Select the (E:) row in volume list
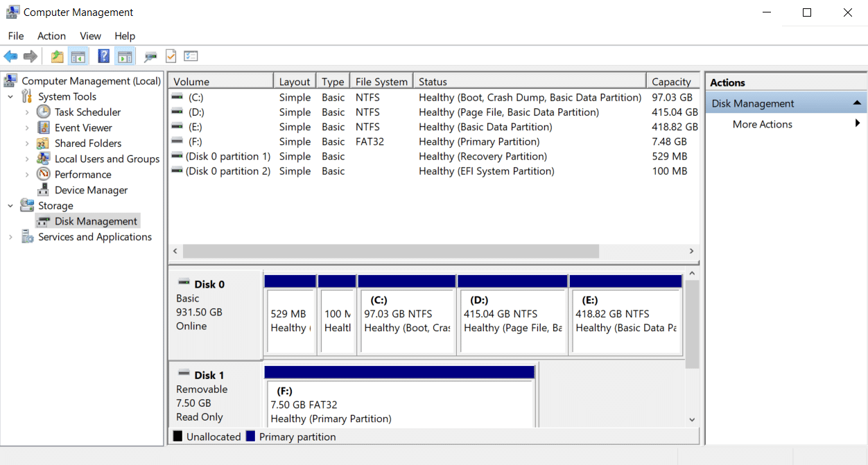Image resolution: width=868 pixels, height=465 pixels. pyautogui.click(x=434, y=127)
